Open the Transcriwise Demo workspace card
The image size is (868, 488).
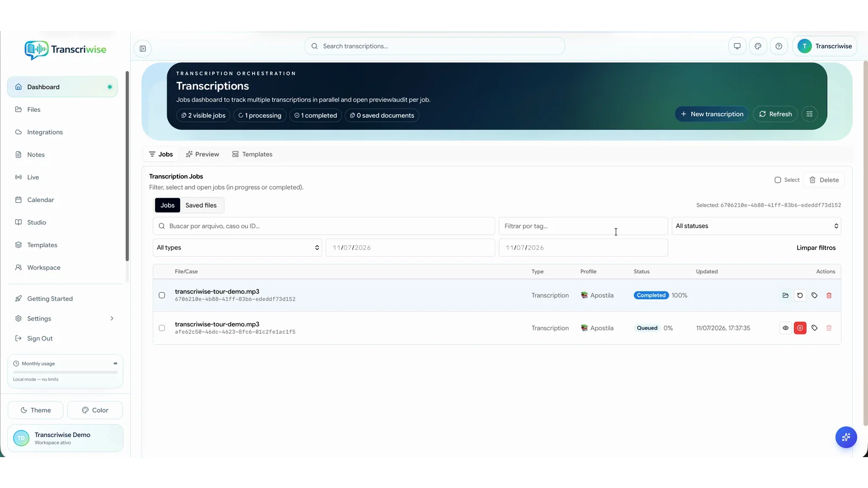pos(66,438)
